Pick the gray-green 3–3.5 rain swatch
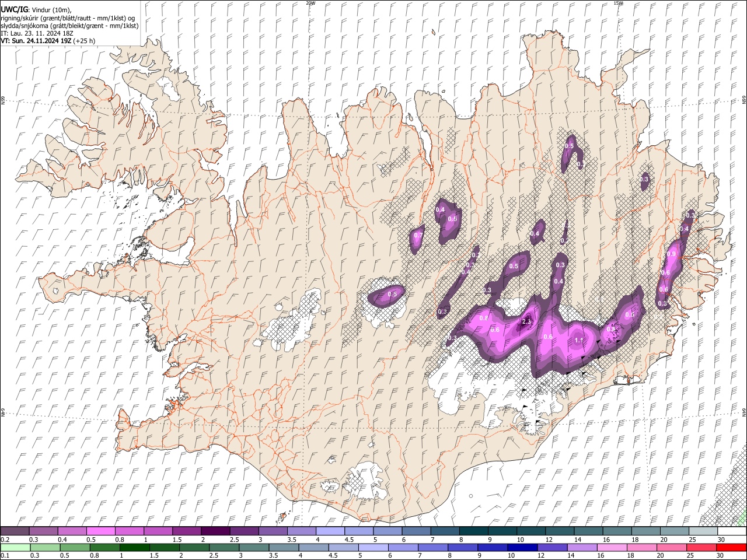The width and height of the screenshot is (747, 560). 253,547
